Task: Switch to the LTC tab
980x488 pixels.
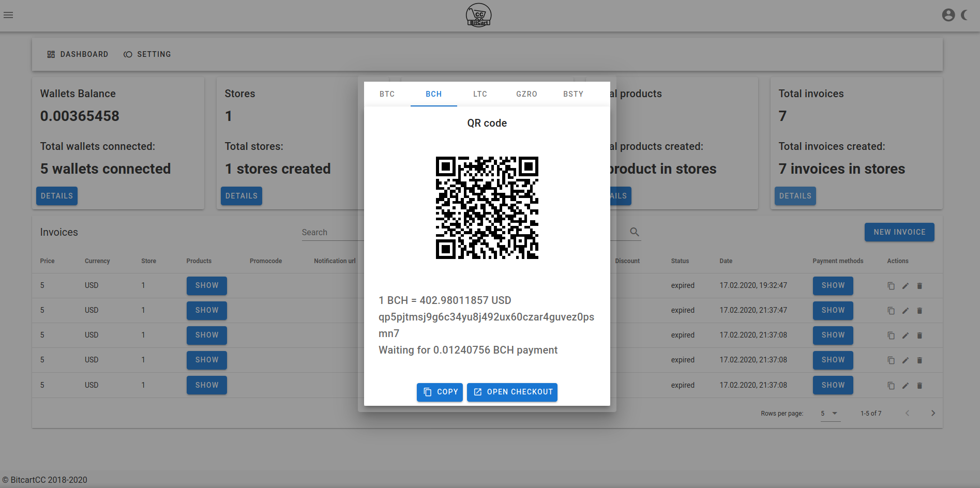Action: pos(480,94)
